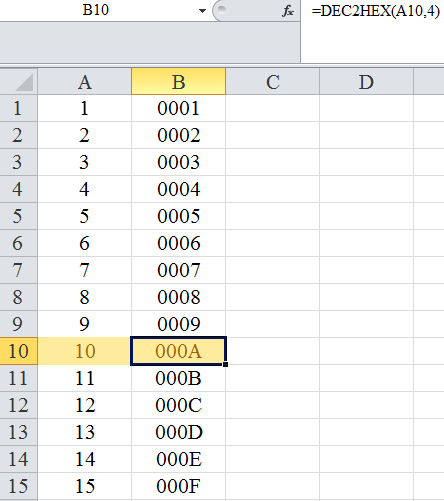Select column B header
This screenshot has width=444, height=501.
pyautogui.click(x=179, y=82)
